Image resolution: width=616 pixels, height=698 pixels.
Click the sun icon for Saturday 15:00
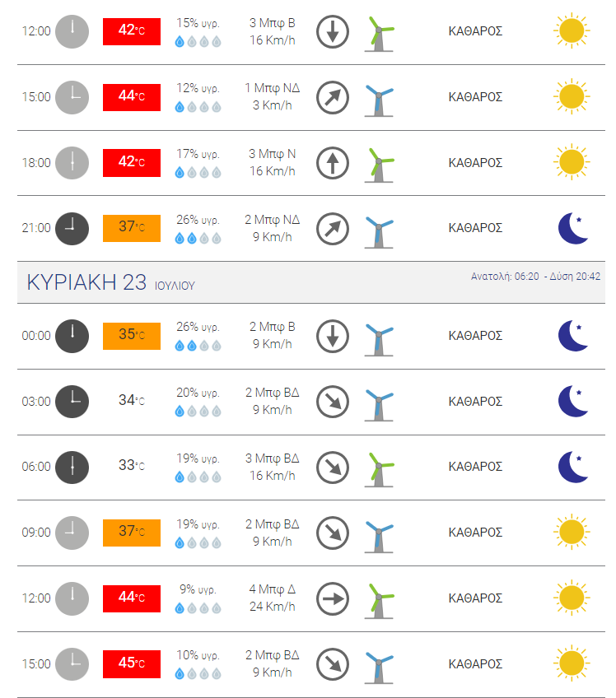(572, 96)
